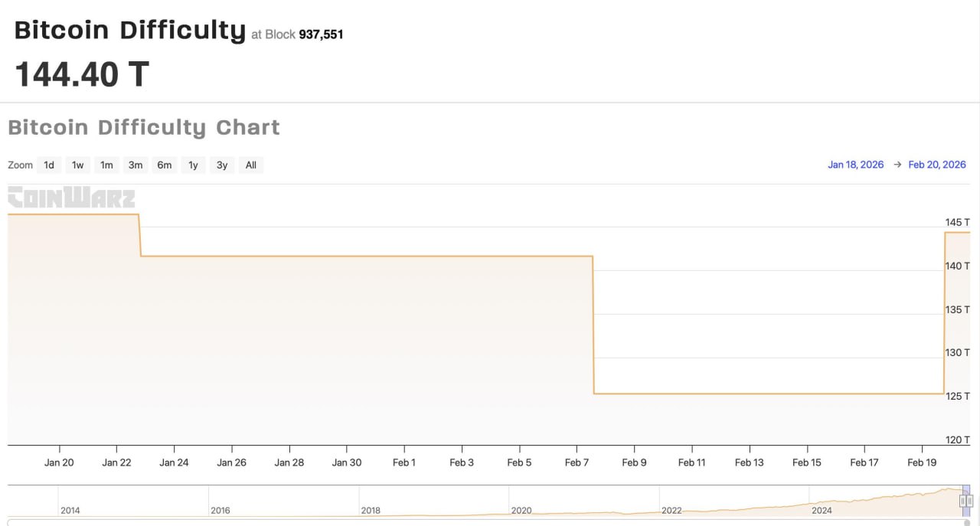Screen dimensions: 980x526
Task: Click 2022 in the navigator timeline
Action: click(x=671, y=510)
